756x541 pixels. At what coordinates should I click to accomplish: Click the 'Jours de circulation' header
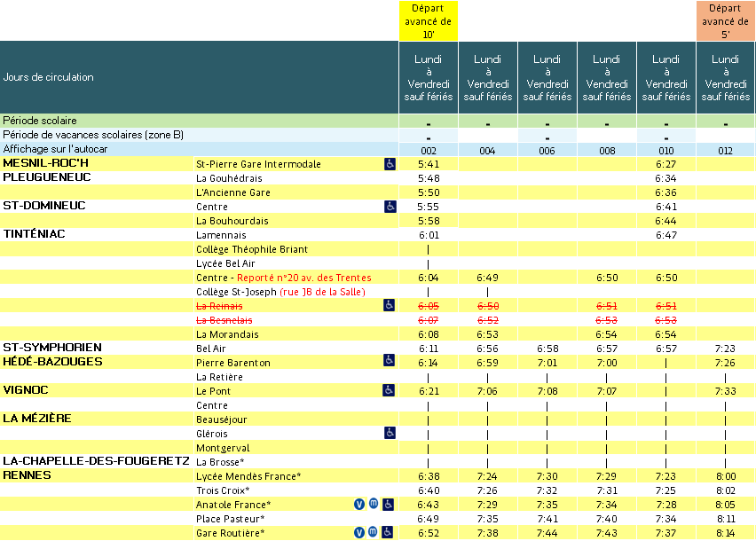[48, 77]
